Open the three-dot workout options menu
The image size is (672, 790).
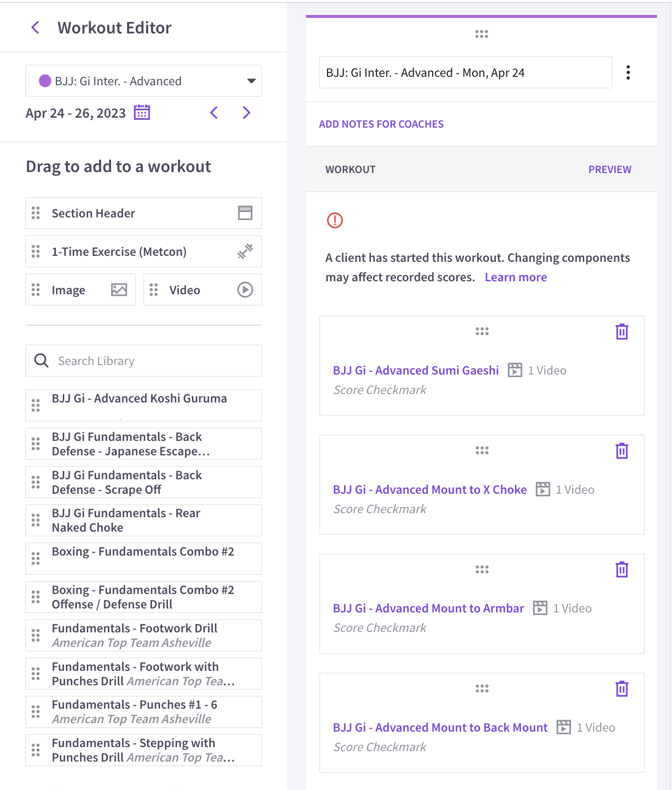click(x=628, y=73)
